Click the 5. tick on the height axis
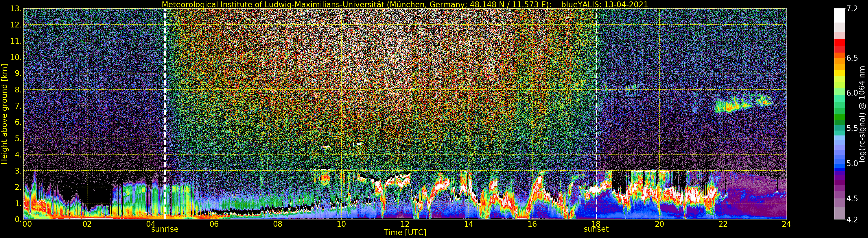Screen dimensions: 868x238 pyautogui.click(x=18, y=138)
